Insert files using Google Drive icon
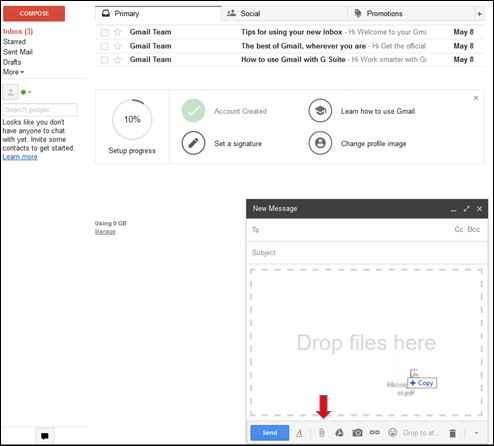Viewport: 494px width, 446px height. 339,433
